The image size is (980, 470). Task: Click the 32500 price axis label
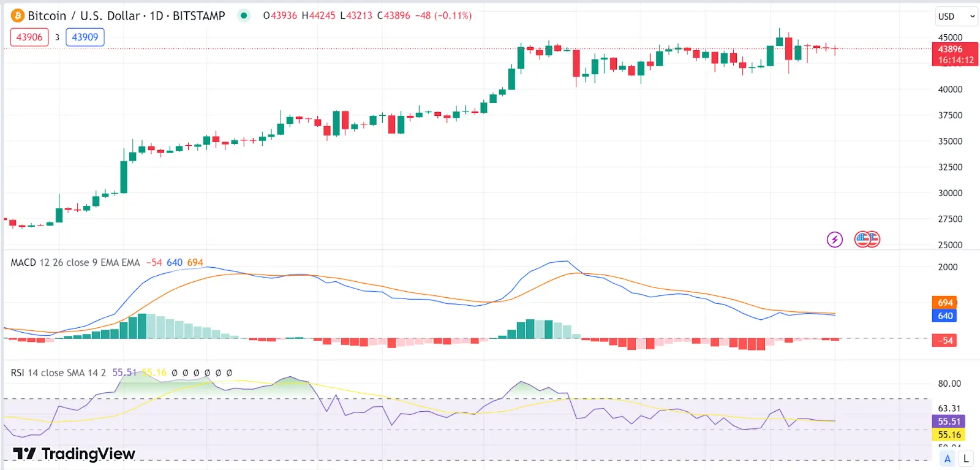[950, 167]
